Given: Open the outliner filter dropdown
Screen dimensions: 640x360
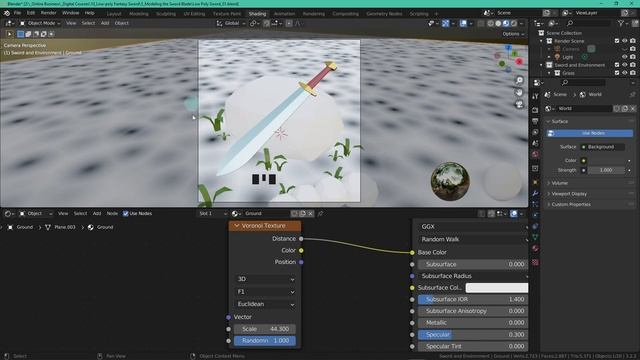Looking at the screenshot, I should [x=622, y=23].
